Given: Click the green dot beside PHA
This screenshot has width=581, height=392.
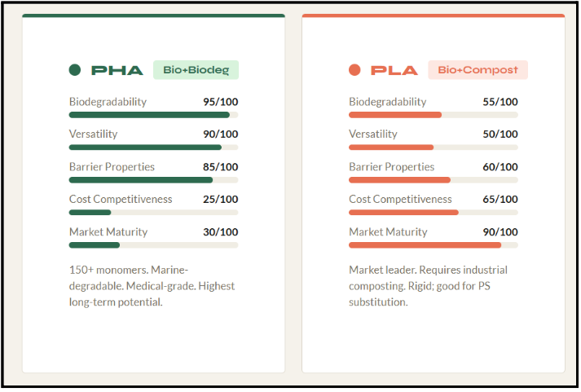Looking at the screenshot, I should 75,70.
